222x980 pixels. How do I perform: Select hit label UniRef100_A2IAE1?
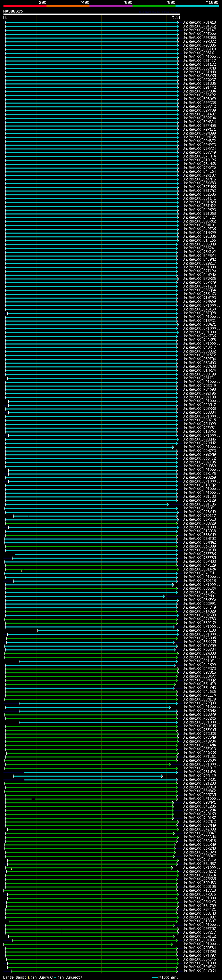point(199,661)
